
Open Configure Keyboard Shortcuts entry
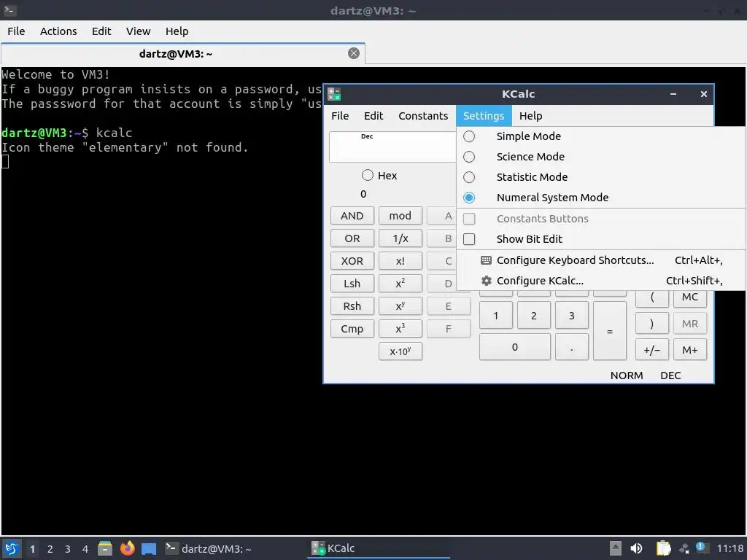coord(601,260)
